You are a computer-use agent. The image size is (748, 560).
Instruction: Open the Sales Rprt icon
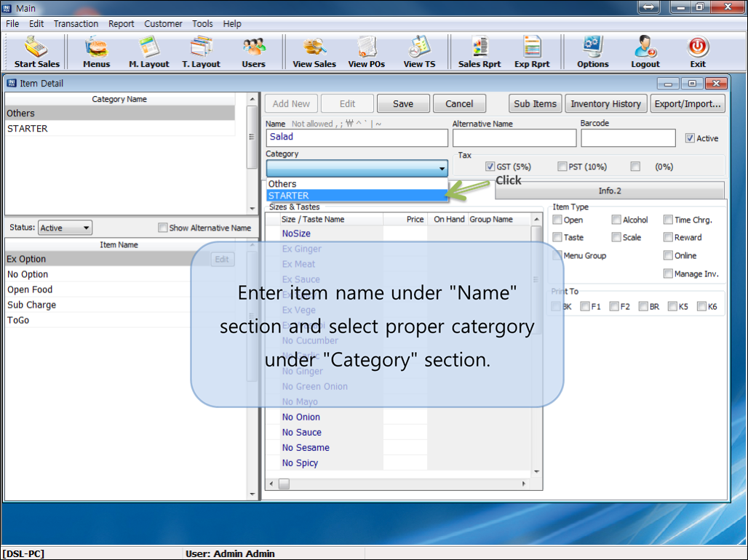point(480,52)
